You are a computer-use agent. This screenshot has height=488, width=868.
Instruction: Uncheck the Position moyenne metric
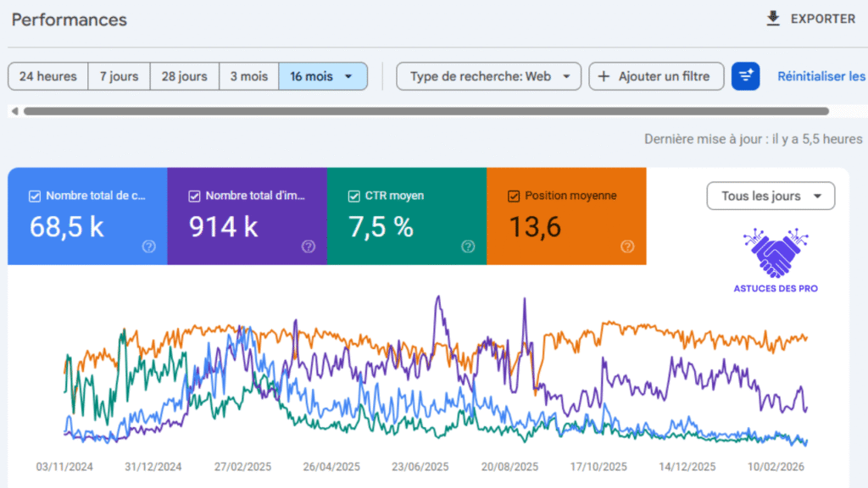(513, 196)
